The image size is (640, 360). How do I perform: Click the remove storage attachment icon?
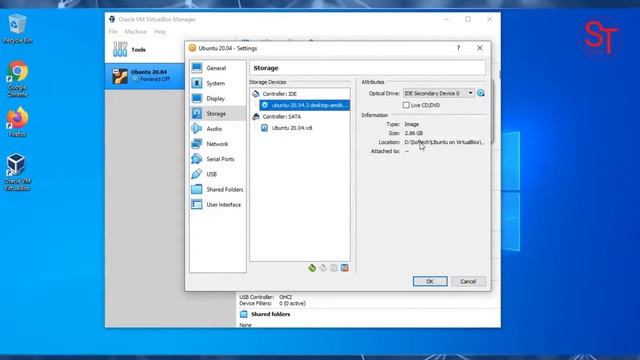[x=344, y=268]
